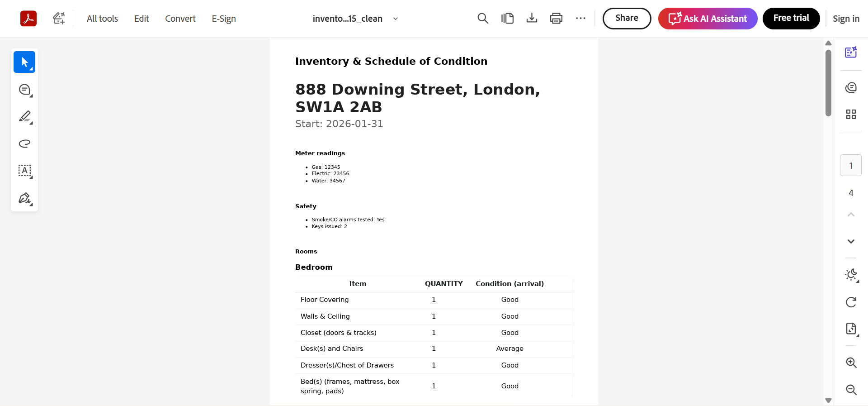This screenshot has height=406, width=868.
Task: Click the scrollbar down arrow
Action: click(x=828, y=401)
